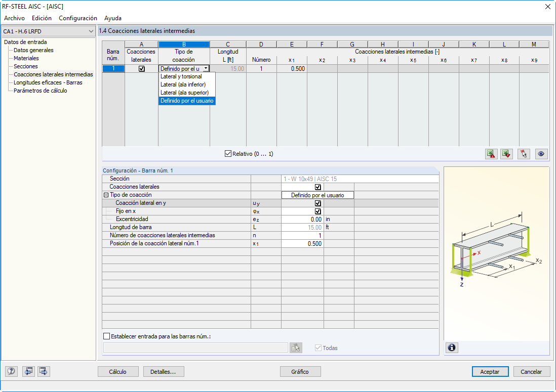Image resolution: width=556 pixels, height=392 pixels.
Task: Click the member numbers input field at bottom
Action: click(x=195, y=347)
